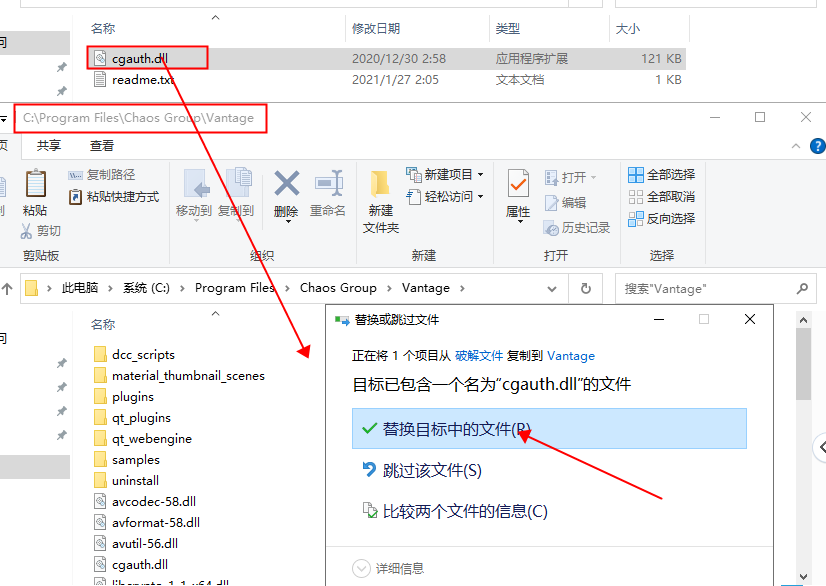Click Invert Selection (反向选择) option
826x586 pixels.
[661, 218]
